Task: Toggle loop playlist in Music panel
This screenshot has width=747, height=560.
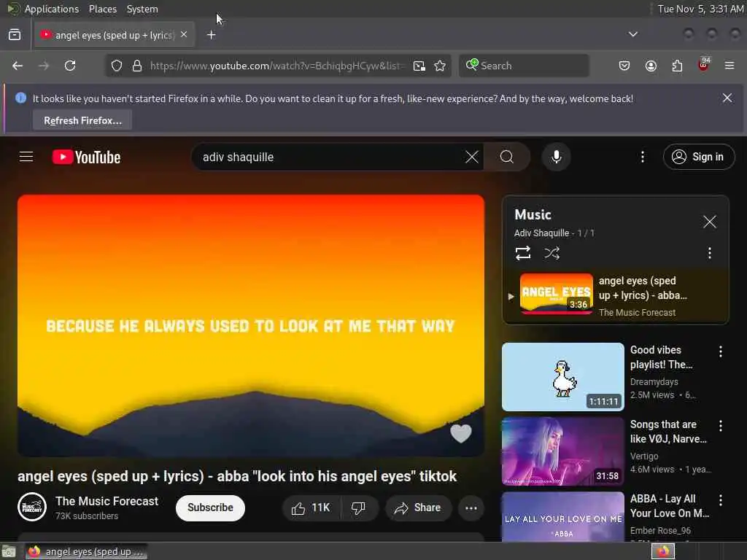Action: coord(522,253)
